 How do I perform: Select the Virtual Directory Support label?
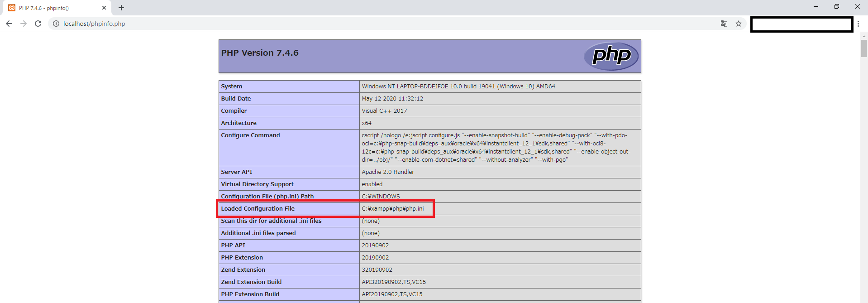[x=258, y=184]
